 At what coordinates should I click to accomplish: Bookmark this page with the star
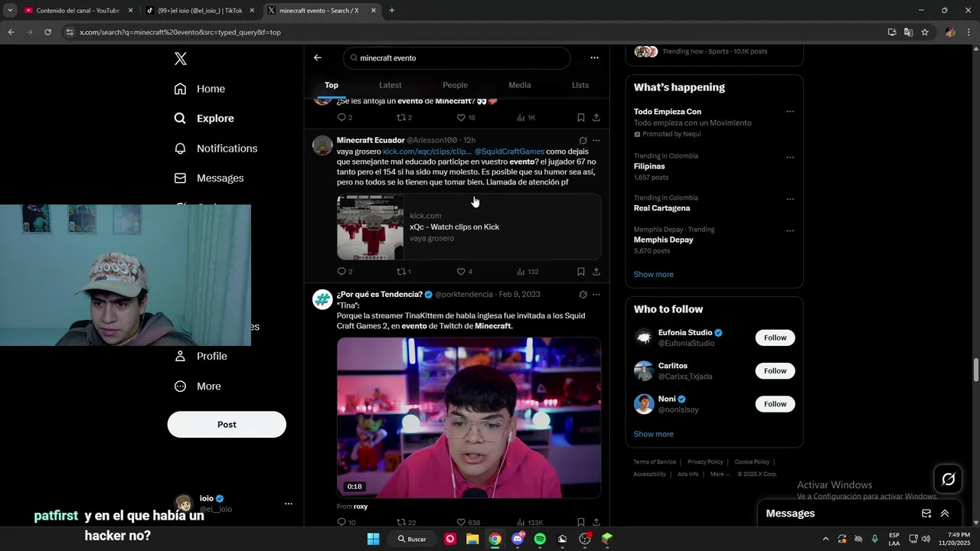tap(925, 32)
